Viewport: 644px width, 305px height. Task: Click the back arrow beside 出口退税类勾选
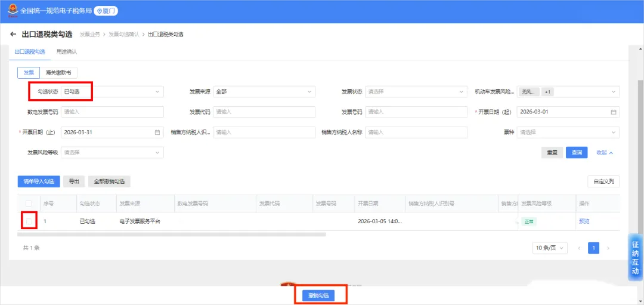pyautogui.click(x=13, y=34)
